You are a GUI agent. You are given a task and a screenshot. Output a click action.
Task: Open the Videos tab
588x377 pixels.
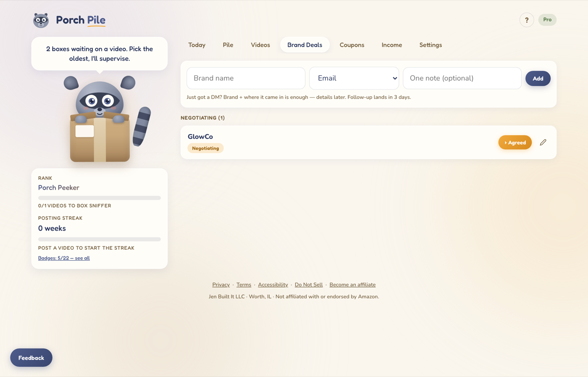(x=260, y=45)
